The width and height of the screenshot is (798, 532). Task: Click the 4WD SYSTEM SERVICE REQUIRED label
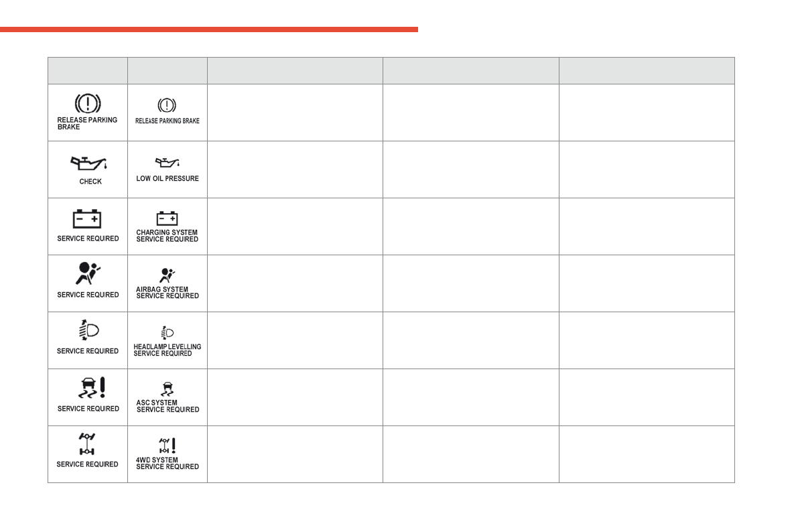click(168, 463)
